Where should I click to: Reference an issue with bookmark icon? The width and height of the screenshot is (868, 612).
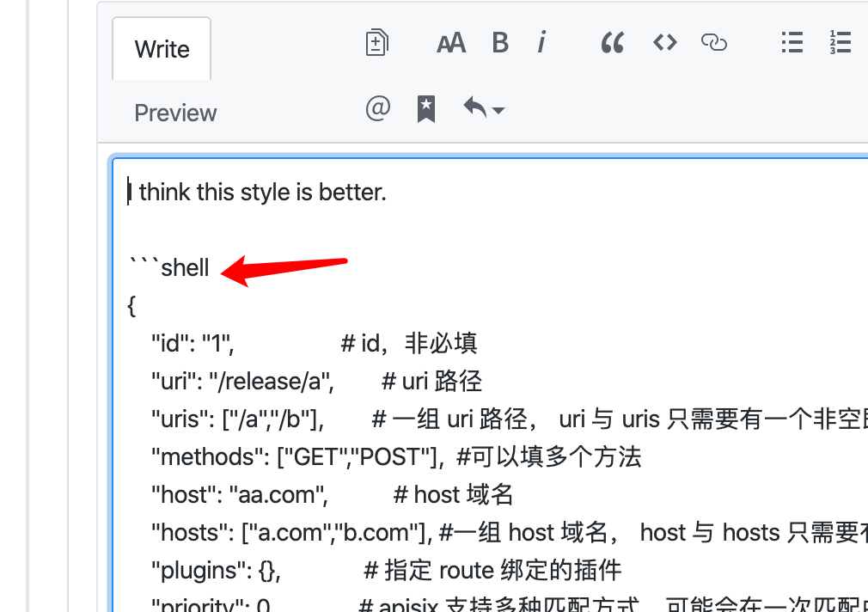tap(425, 109)
